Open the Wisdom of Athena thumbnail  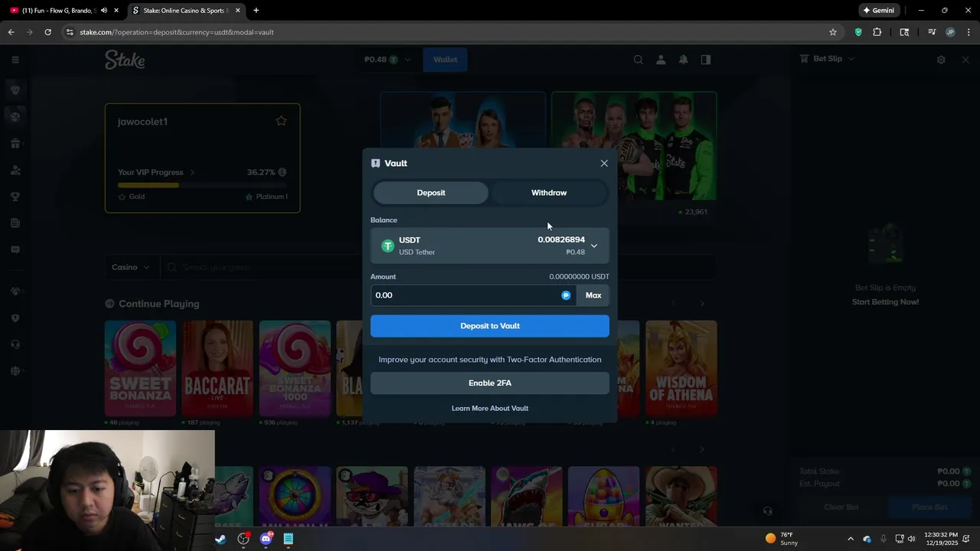(x=681, y=368)
